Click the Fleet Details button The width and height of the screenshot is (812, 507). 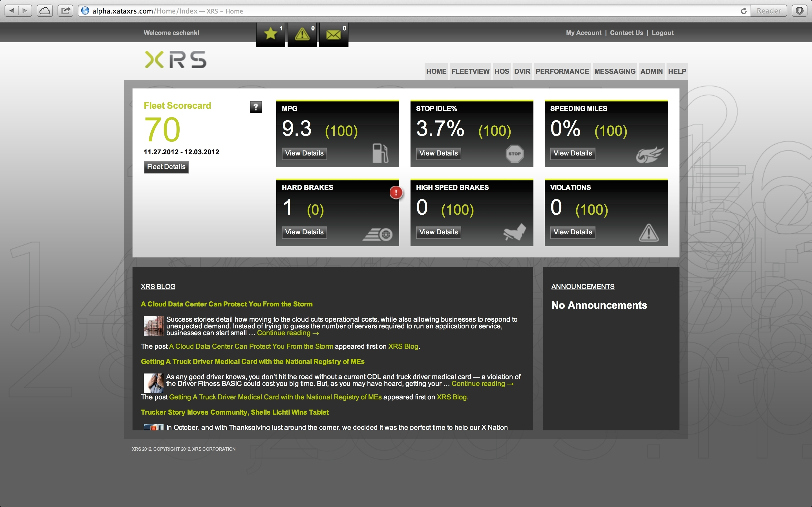[x=166, y=167]
